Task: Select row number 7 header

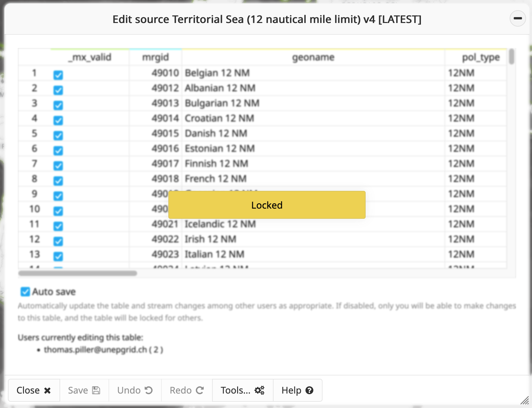Action: point(35,164)
